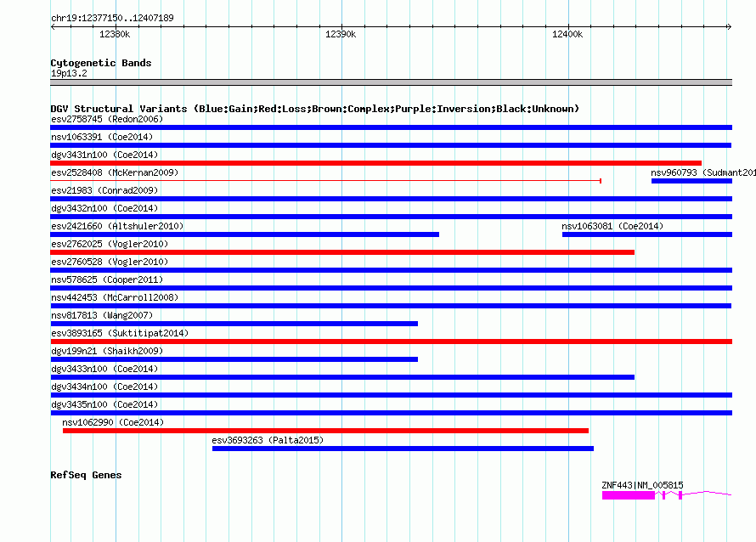This screenshot has height=542, width=756.
Task: Click the ZNF443|NM_005815 gene label
Action: pos(642,485)
